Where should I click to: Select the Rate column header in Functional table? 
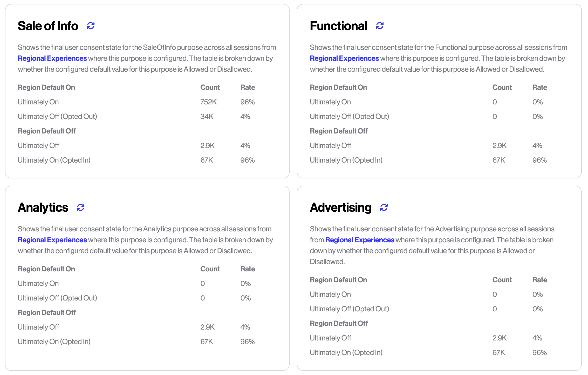pos(539,88)
